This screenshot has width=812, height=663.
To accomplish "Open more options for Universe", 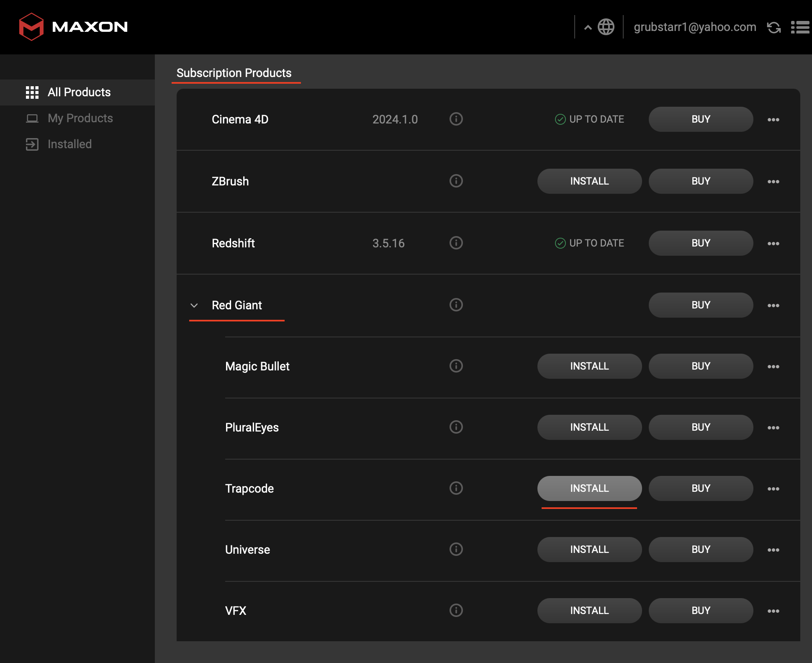I will click(773, 550).
